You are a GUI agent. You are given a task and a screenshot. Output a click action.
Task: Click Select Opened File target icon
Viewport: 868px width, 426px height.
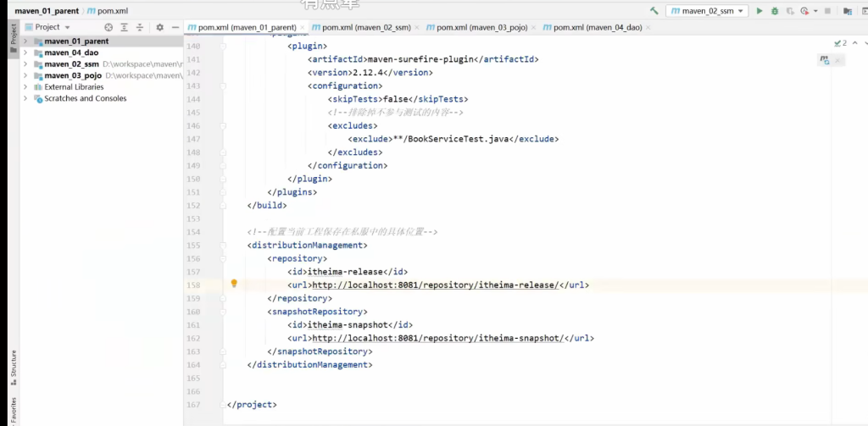point(108,27)
